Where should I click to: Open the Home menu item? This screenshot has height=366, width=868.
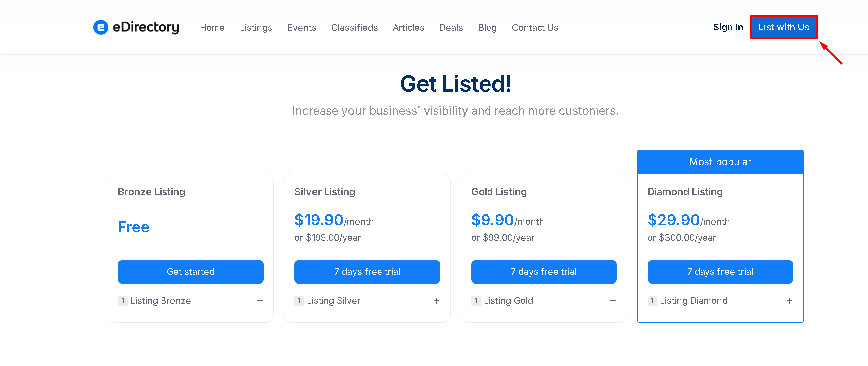click(x=212, y=28)
